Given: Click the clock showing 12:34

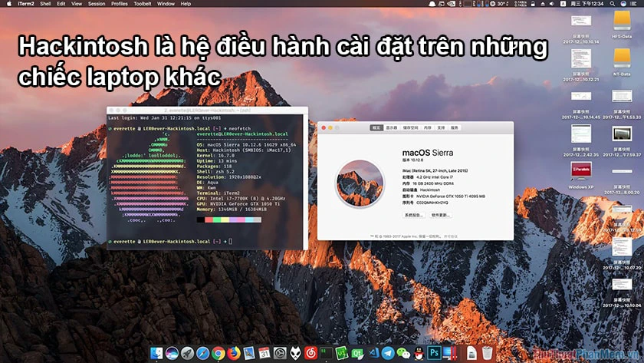Looking at the screenshot, I should [x=587, y=4].
